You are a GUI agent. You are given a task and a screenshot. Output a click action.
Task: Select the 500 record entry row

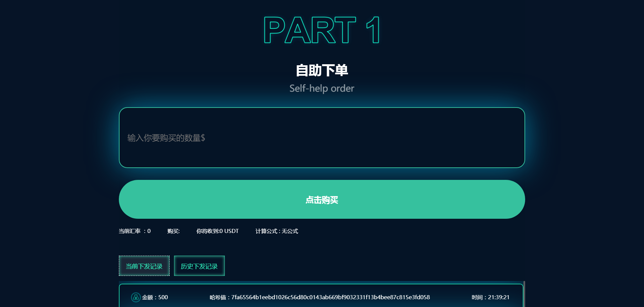pyautogui.click(x=321, y=297)
